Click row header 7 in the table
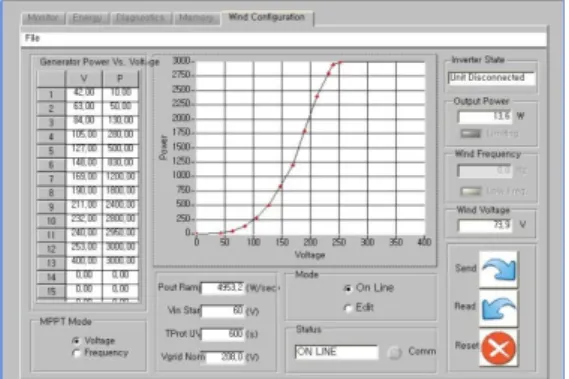 (x=51, y=179)
